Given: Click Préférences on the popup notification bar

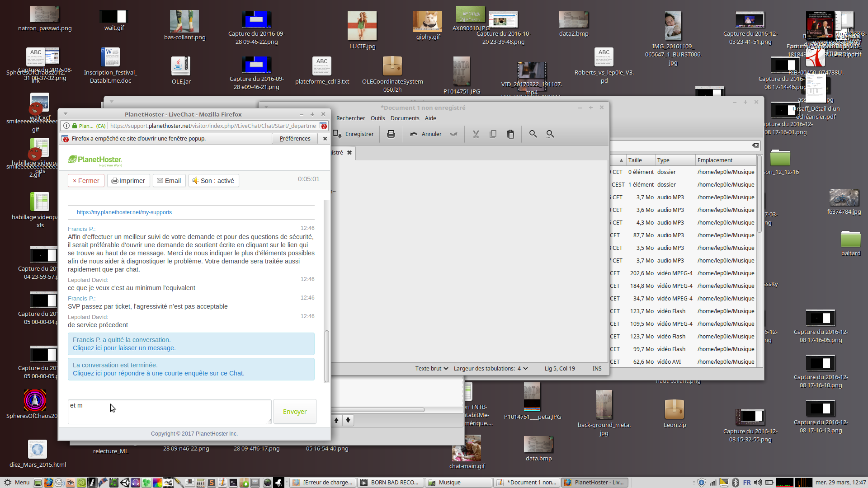Looking at the screenshot, I should (295, 139).
